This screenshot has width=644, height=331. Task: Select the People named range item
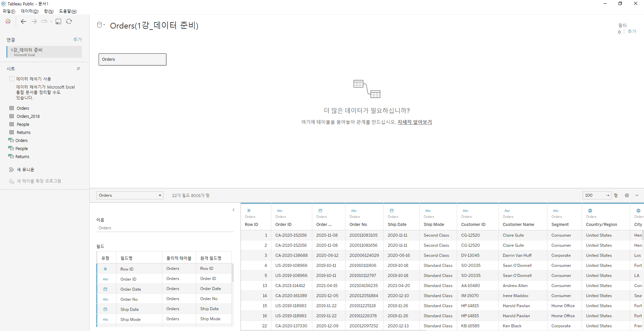pyautogui.click(x=21, y=149)
